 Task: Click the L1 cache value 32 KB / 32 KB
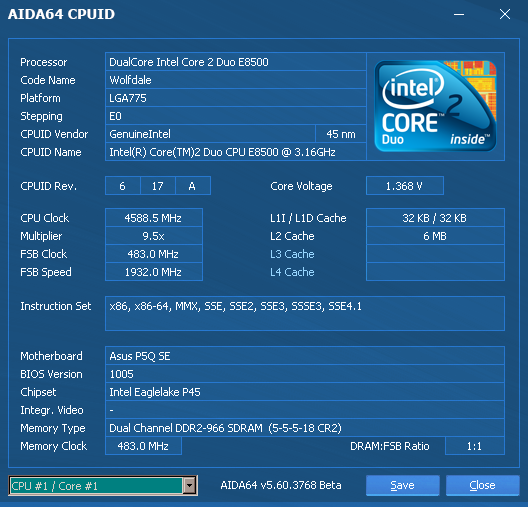point(435,218)
